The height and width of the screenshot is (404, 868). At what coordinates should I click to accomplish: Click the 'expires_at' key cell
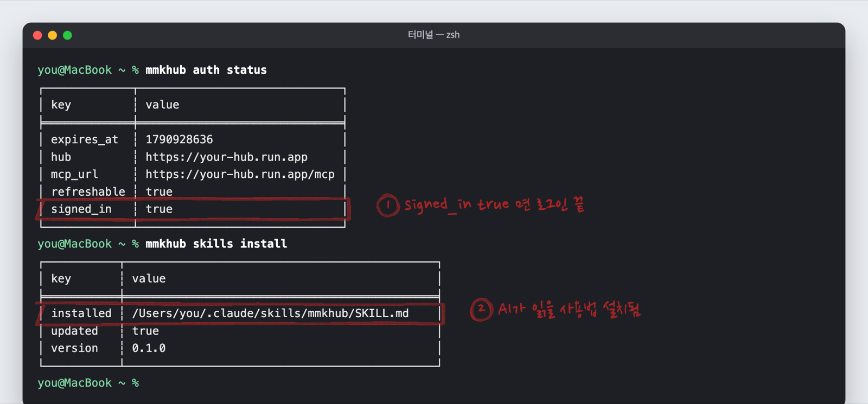[x=85, y=139]
